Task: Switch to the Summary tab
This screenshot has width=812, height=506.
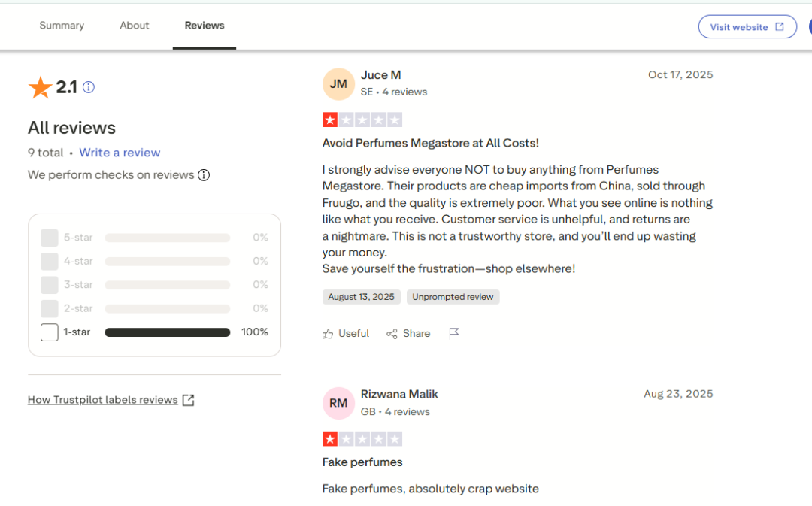Action: 62,26
